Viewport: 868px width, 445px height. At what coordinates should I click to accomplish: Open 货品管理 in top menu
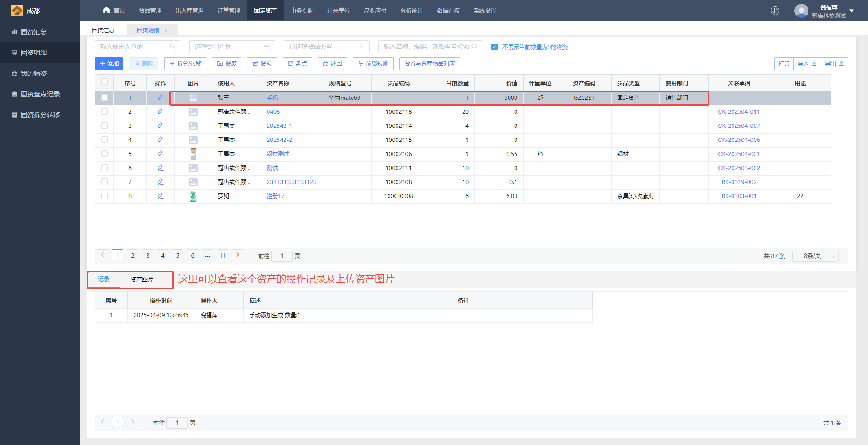[150, 10]
